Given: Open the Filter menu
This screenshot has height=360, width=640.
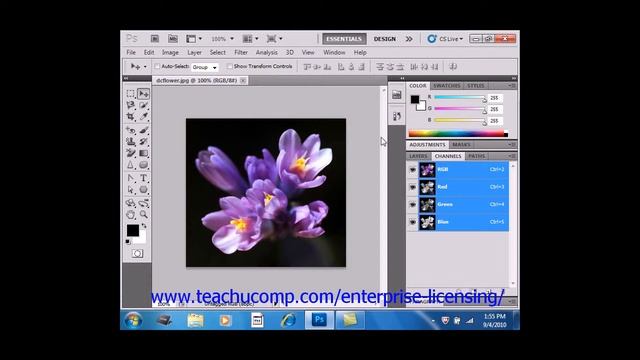Looking at the screenshot, I should tap(241, 53).
